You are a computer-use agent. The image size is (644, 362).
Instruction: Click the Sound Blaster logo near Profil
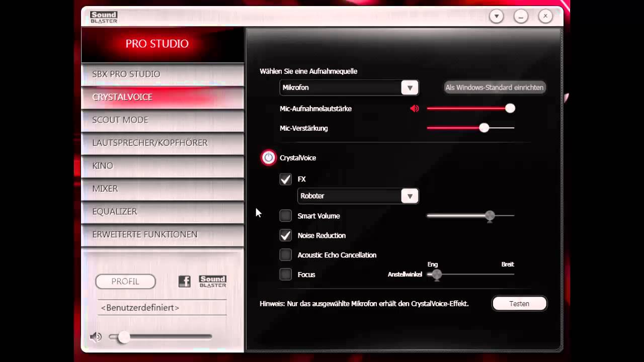tap(212, 282)
